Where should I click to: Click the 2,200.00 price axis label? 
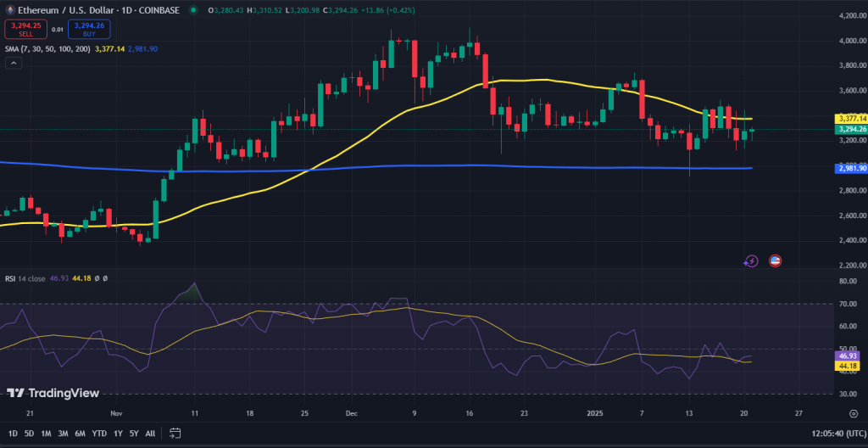(x=852, y=266)
